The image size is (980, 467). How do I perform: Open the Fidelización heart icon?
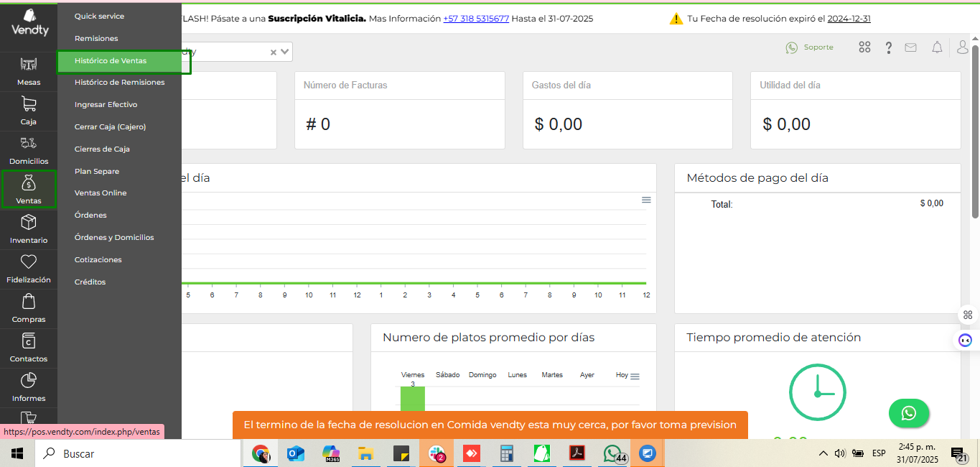(x=29, y=262)
